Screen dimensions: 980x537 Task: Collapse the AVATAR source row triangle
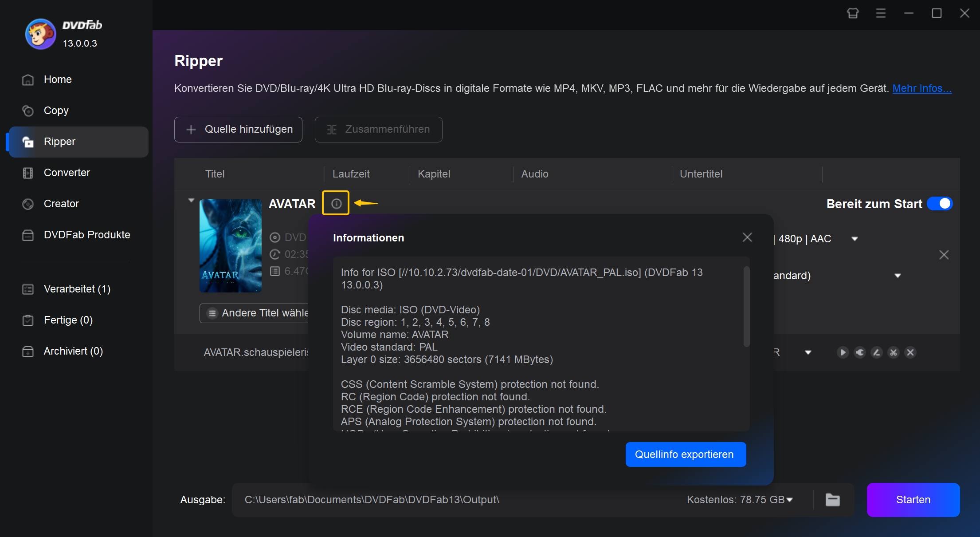(x=191, y=200)
